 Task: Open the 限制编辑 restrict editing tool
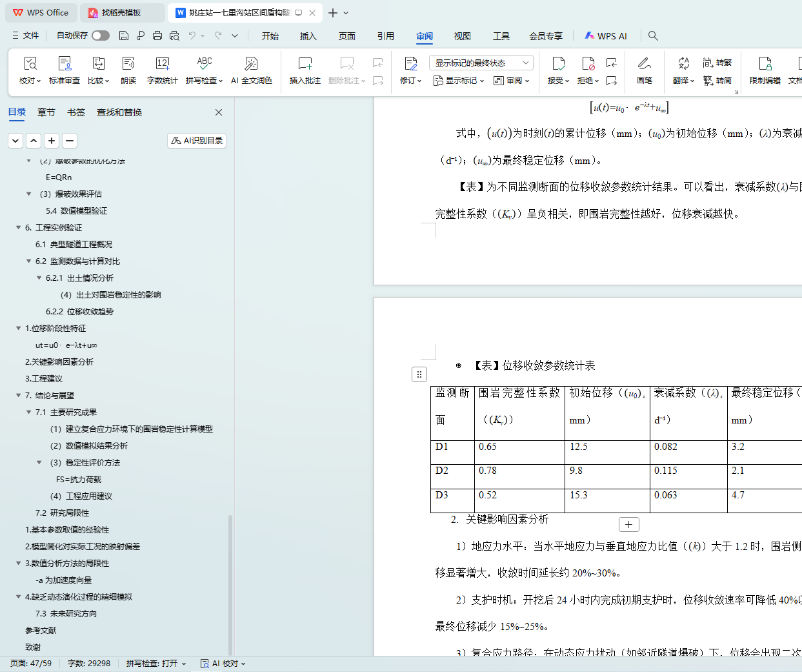coord(765,70)
